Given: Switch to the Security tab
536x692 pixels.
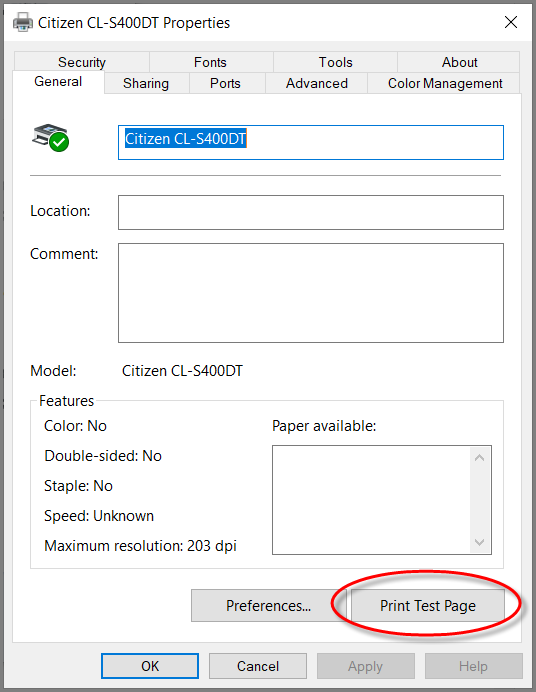Looking at the screenshot, I should pos(82,62).
